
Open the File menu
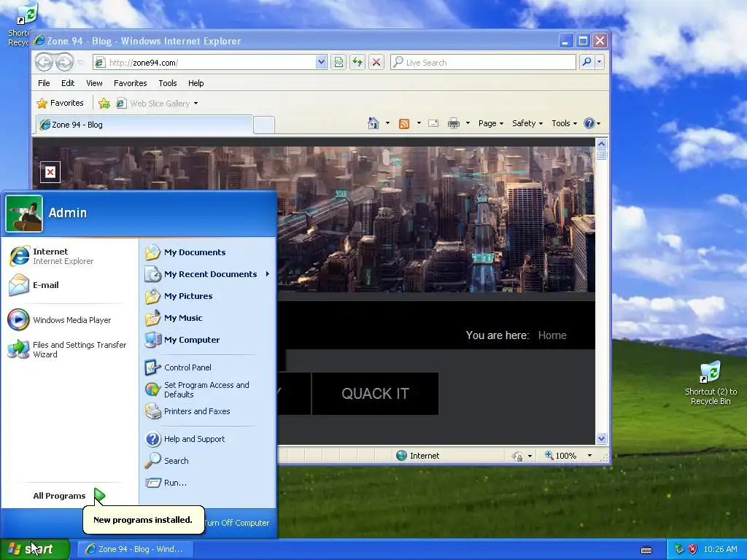coord(44,83)
